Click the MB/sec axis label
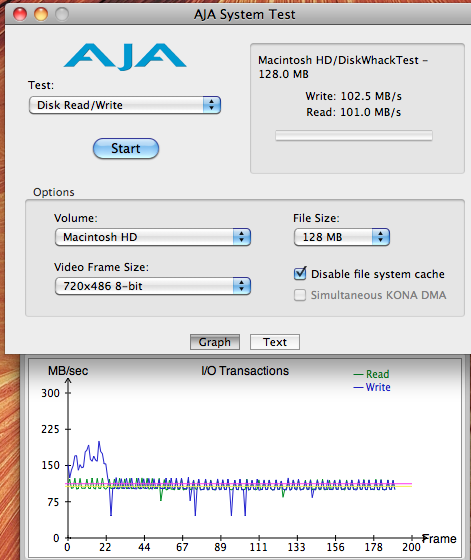The image size is (471, 560). (68, 371)
